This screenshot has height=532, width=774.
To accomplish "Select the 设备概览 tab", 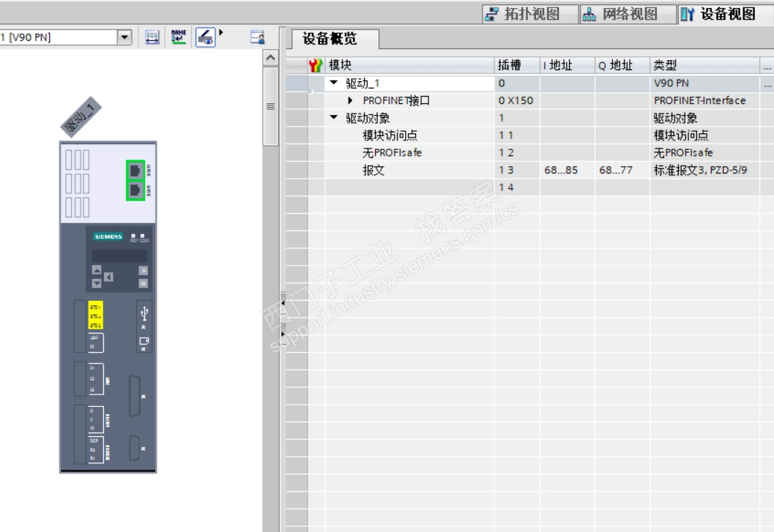I will coord(335,39).
